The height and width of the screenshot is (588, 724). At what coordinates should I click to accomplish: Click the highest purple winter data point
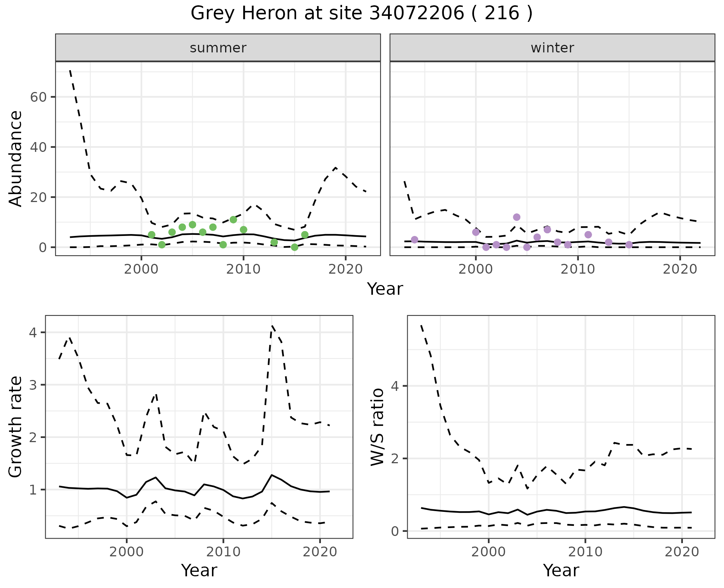(x=517, y=217)
